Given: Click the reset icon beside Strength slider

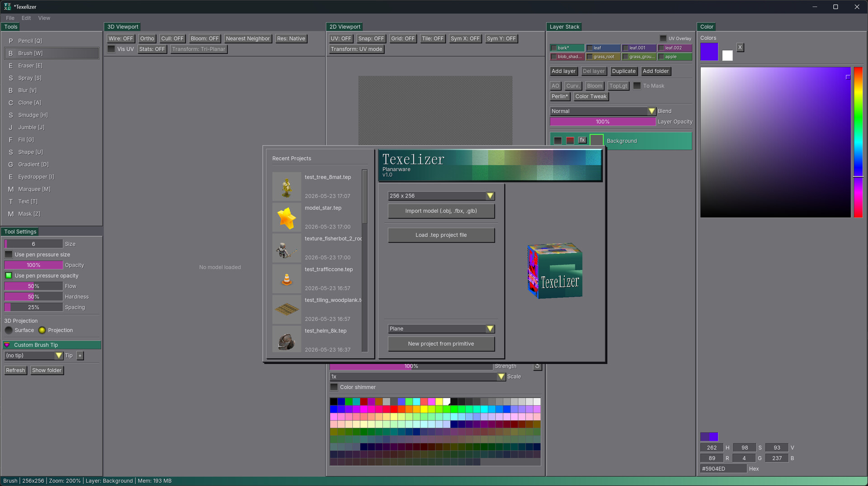Looking at the screenshot, I should [x=537, y=366].
